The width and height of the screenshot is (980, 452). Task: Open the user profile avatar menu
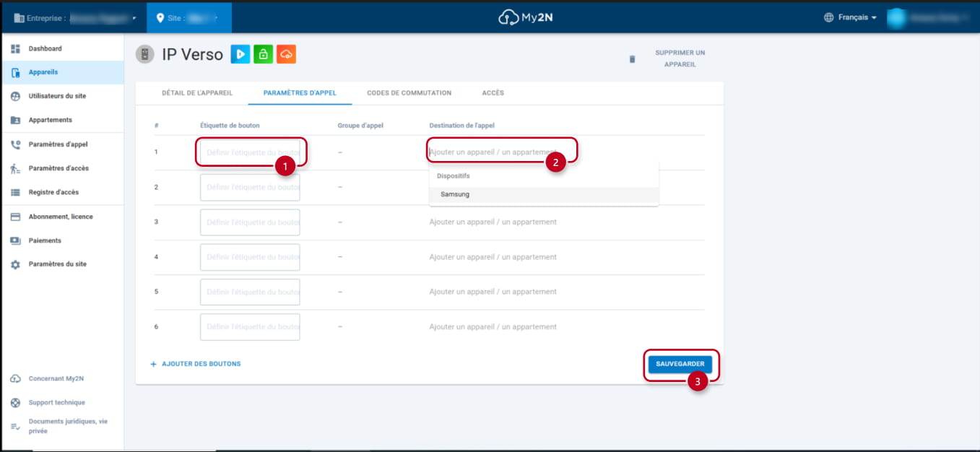pyautogui.click(x=896, y=17)
